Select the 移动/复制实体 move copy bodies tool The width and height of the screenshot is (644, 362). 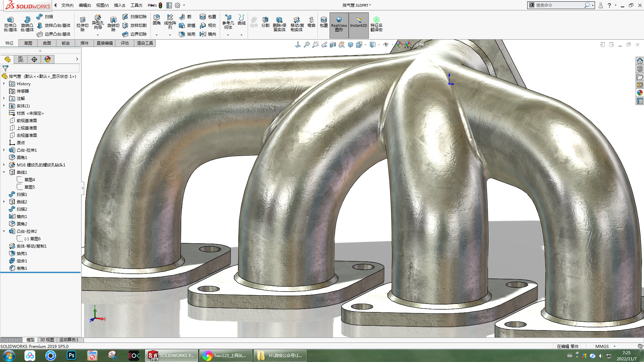(x=297, y=24)
